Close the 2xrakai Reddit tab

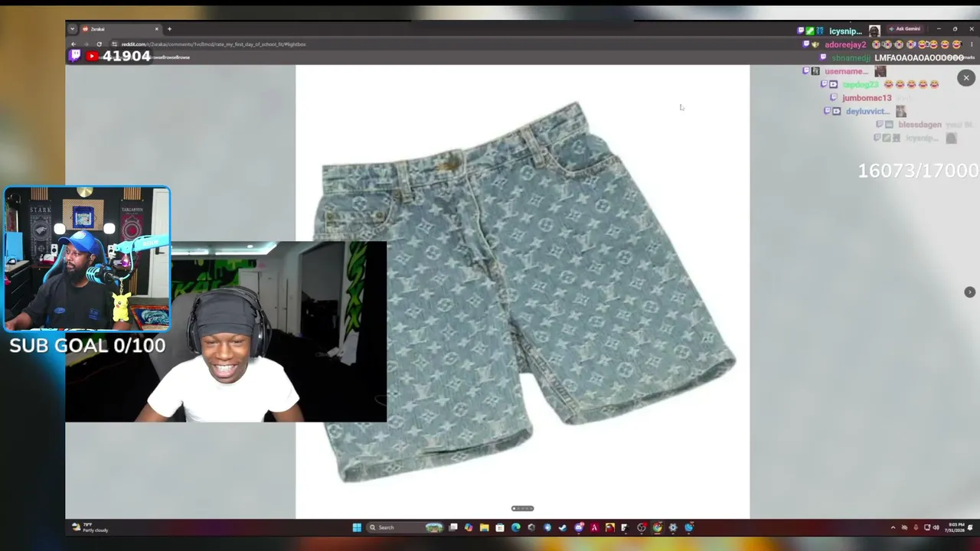coord(157,29)
